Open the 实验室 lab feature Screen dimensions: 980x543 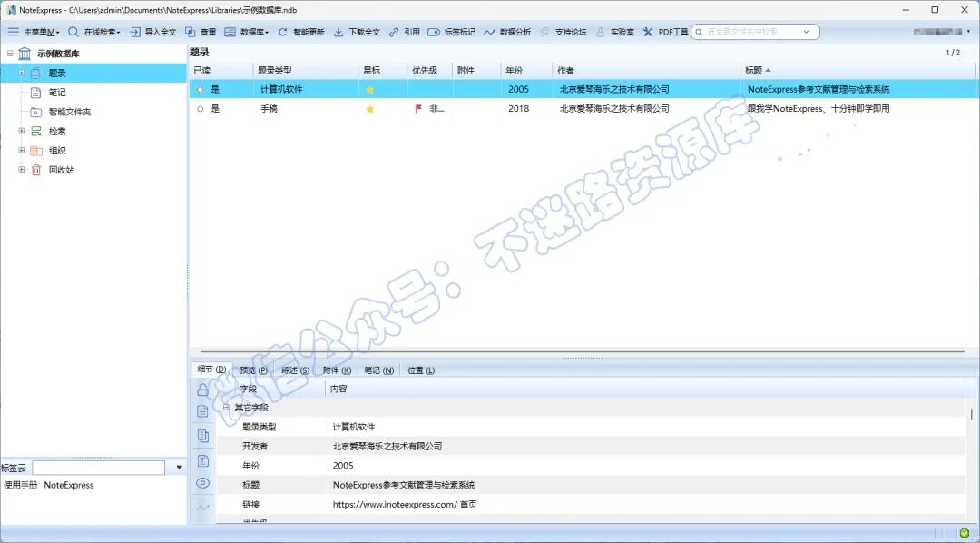(x=614, y=32)
